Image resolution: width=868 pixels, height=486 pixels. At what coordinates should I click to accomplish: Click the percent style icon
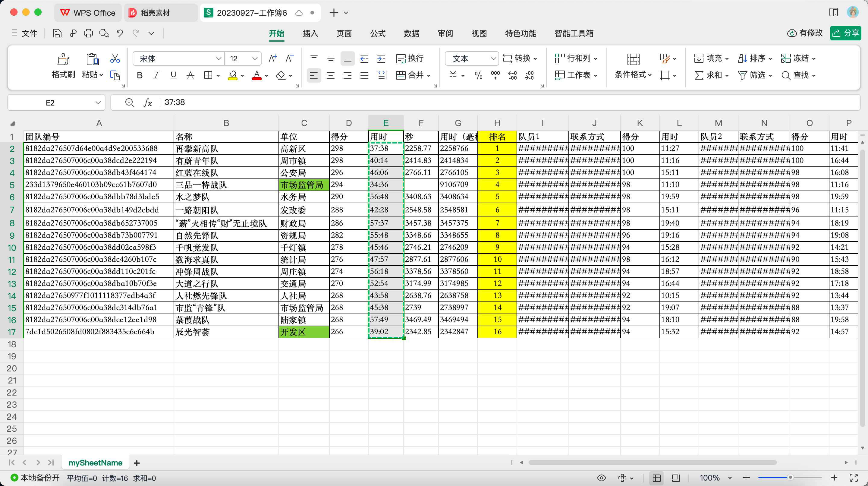(x=478, y=75)
